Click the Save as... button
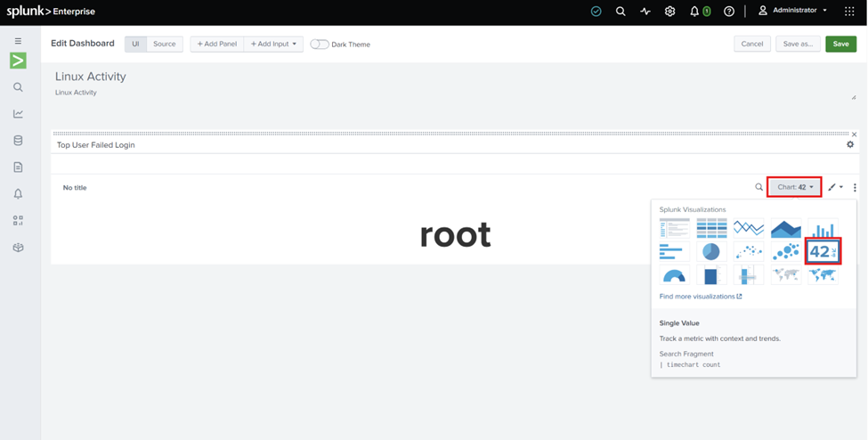The image size is (868, 440). pyautogui.click(x=799, y=44)
